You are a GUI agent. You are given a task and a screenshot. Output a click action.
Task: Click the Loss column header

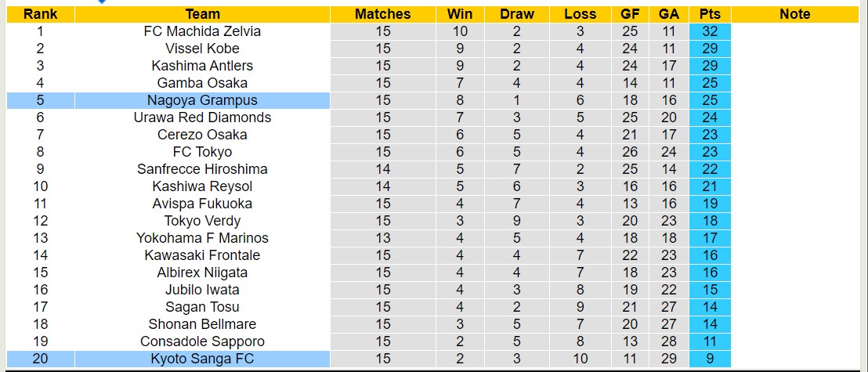coord(580,14)
